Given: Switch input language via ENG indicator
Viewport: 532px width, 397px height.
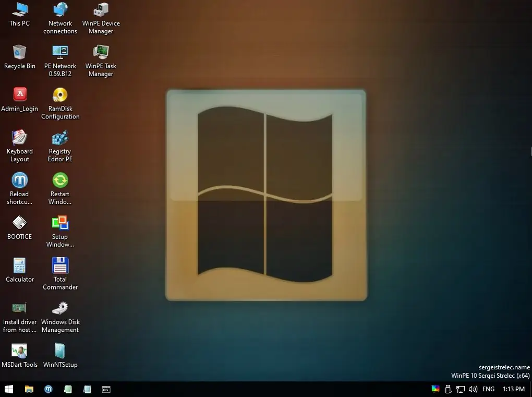Looking at the screenshot, I should pos(488,389).
